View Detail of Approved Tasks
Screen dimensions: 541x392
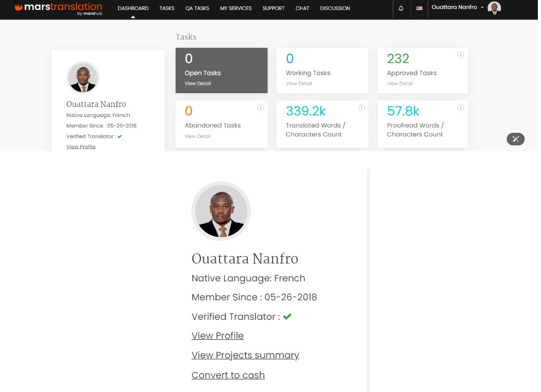tap(400, 83)
